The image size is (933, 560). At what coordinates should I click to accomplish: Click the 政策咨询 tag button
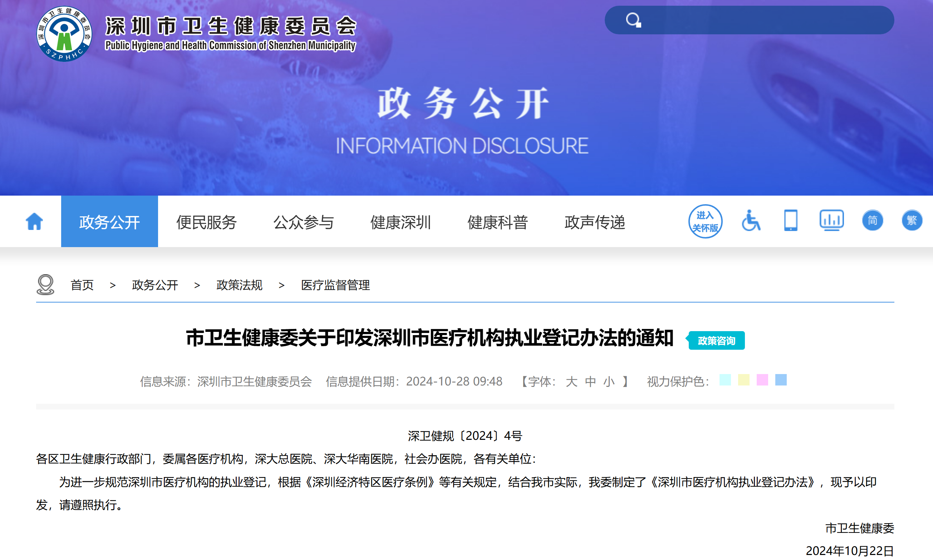click(x=716, y=340)
